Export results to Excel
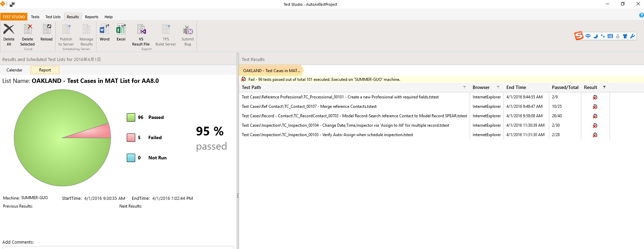644x249 pixels. click(x=121, y=30)
